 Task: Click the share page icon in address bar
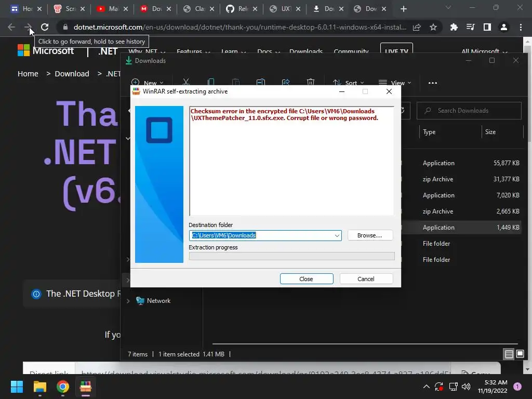pyautogui.click(x=417, y=27)
